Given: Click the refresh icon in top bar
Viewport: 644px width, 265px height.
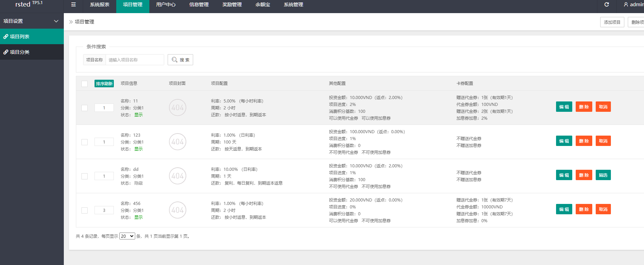Looking at the screenshot, I should 606,4.
